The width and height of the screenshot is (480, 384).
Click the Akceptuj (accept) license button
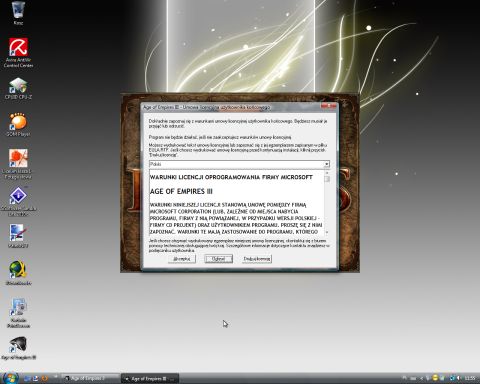[182, 259]
